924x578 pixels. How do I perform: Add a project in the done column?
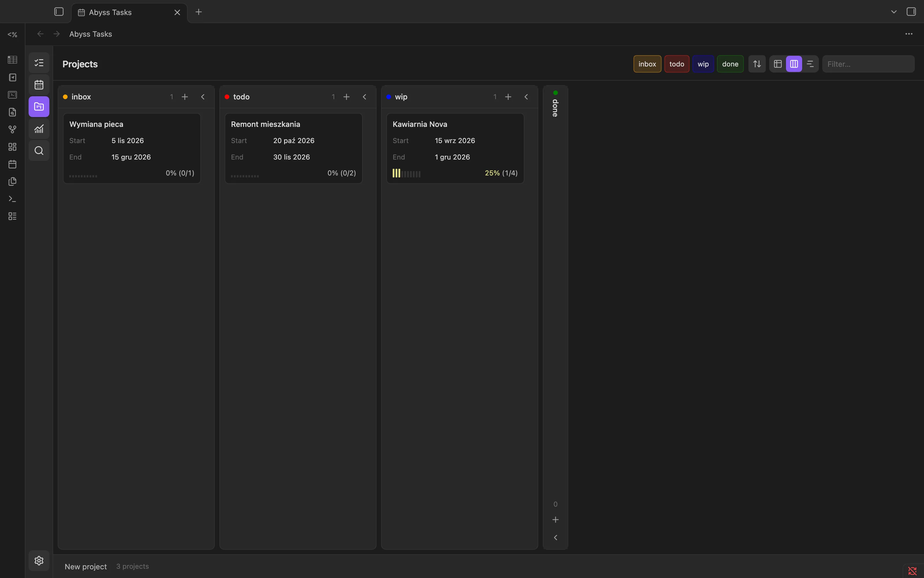tap(556, 520)
